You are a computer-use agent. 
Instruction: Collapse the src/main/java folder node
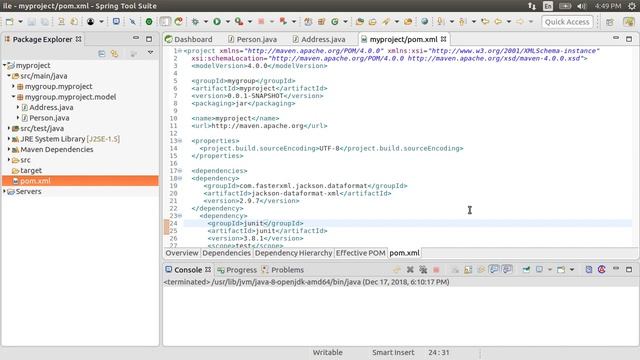pos(9,76)
